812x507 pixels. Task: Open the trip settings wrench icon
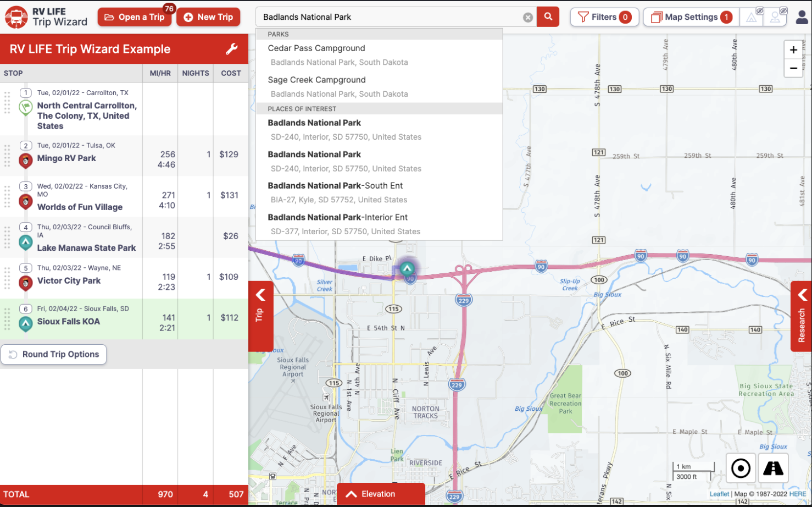[232, 49]
